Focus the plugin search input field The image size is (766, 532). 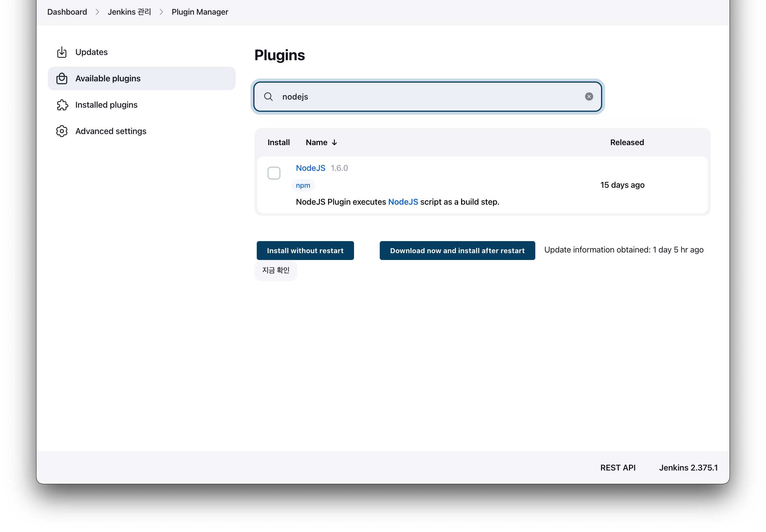427,97
